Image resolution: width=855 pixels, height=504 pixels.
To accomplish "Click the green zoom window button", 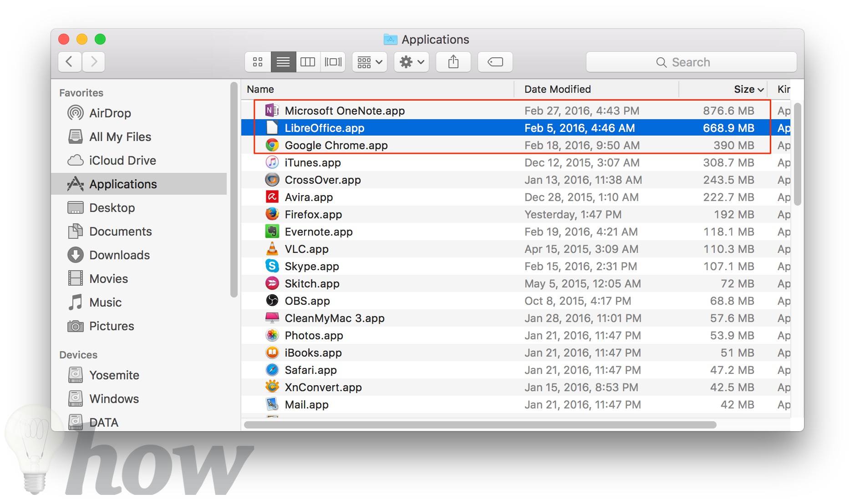I will tap(100, 39).
